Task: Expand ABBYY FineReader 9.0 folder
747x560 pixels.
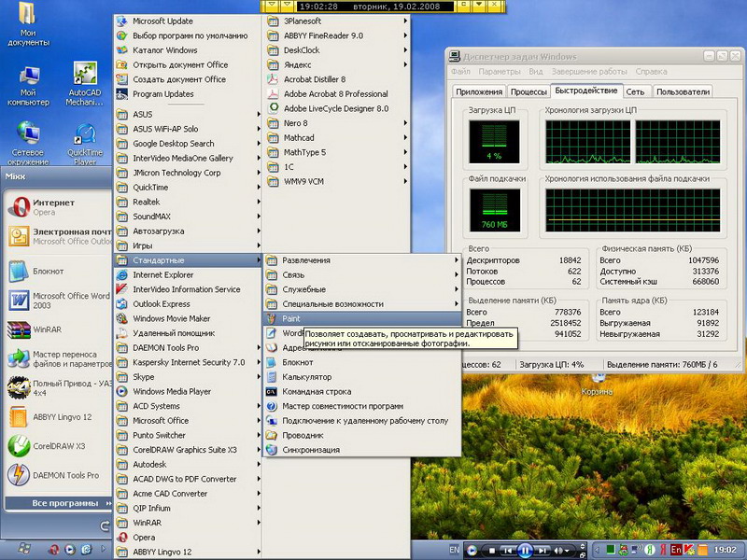Action: click(336, 35)
